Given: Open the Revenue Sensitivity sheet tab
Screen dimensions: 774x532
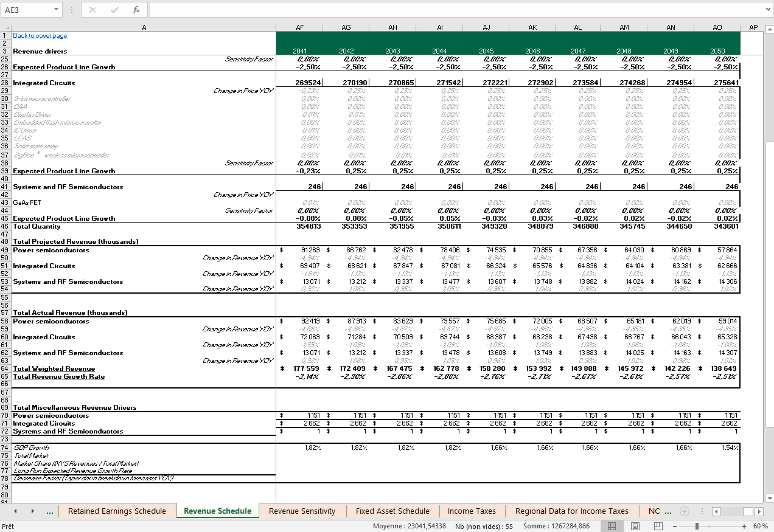Looking at the screenshot, I should 302,511.
